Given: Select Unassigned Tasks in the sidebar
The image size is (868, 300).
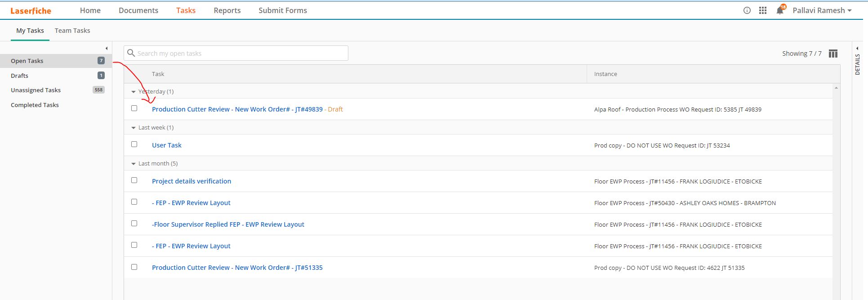Looking at the screenshot, I should click(56, 90).
